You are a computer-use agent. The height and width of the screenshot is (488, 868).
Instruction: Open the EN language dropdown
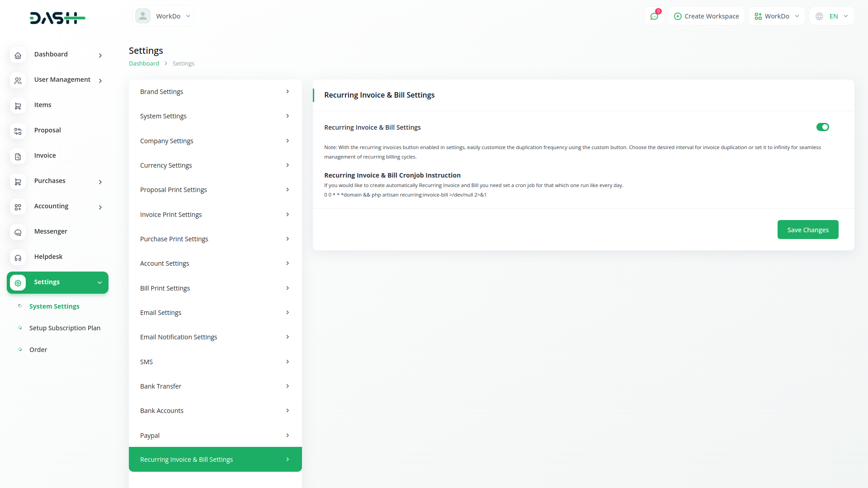coord(832,16)
